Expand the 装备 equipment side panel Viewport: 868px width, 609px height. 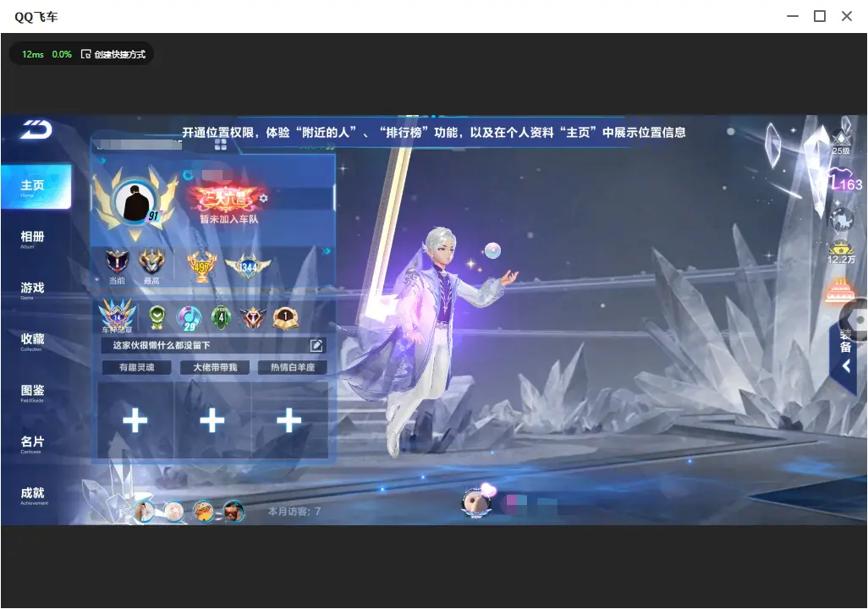tap(845, 356)
